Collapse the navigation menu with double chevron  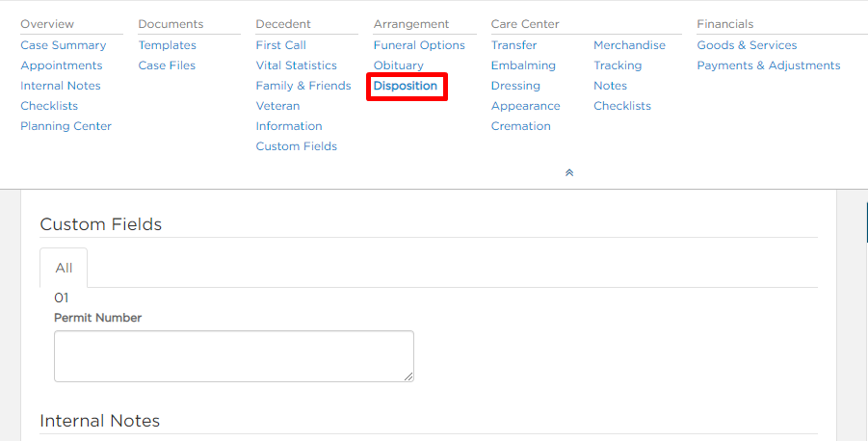tap(569, 172)
